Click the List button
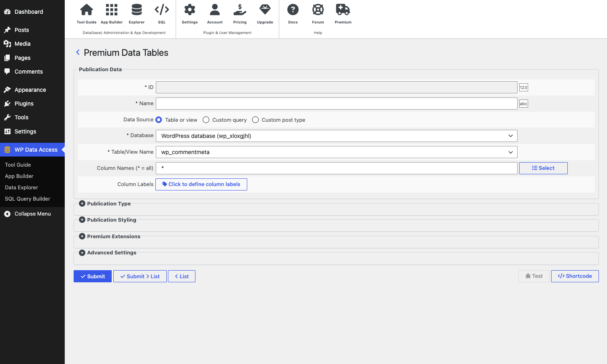This screenshot has height=364, width=607. (182, 276)
